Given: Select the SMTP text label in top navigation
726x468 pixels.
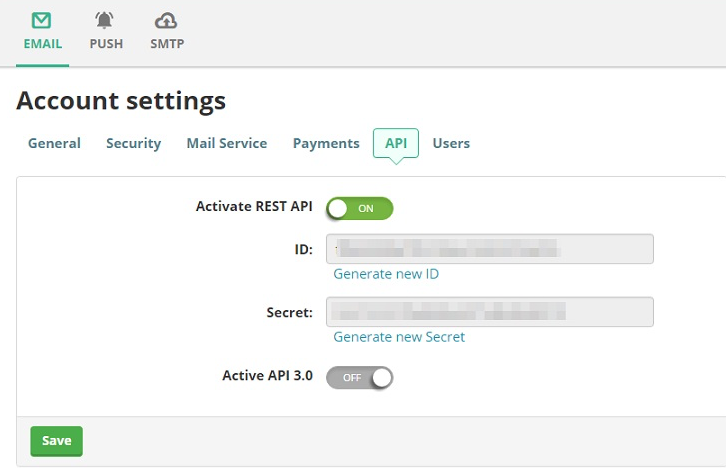Looking at the screenshot, I should 167,44.
